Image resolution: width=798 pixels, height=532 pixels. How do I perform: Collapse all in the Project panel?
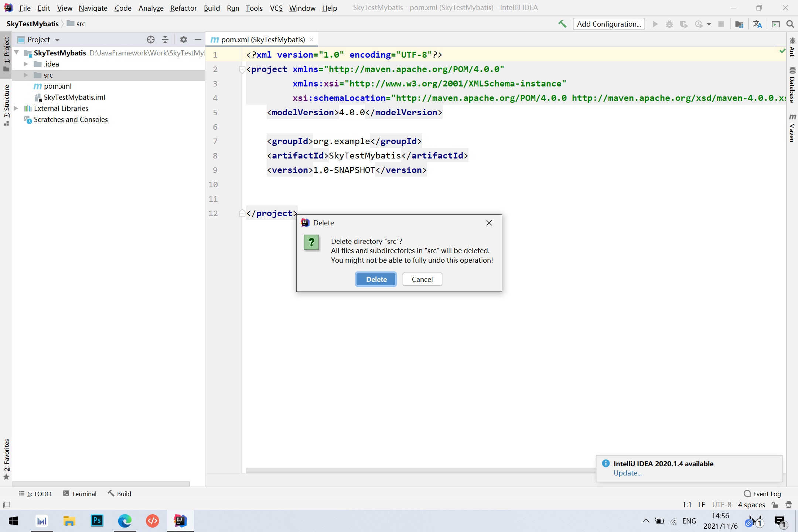coord(165,40)
